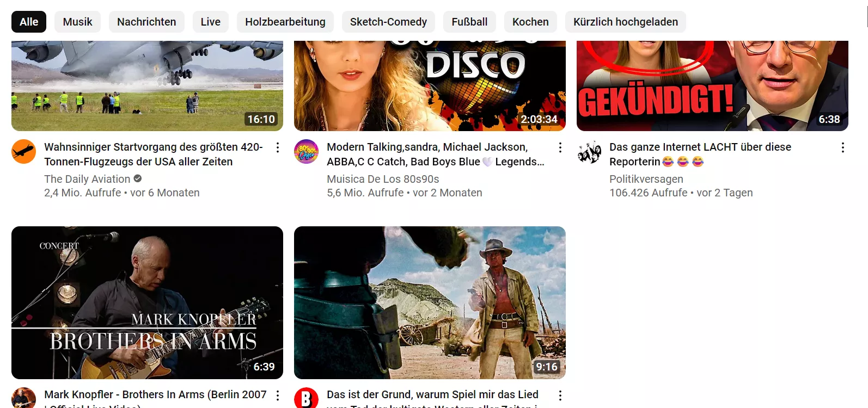This screenshot has height=408, width=868.
Task: Open more options for Reporterin video
Action: tap(843, 147)
